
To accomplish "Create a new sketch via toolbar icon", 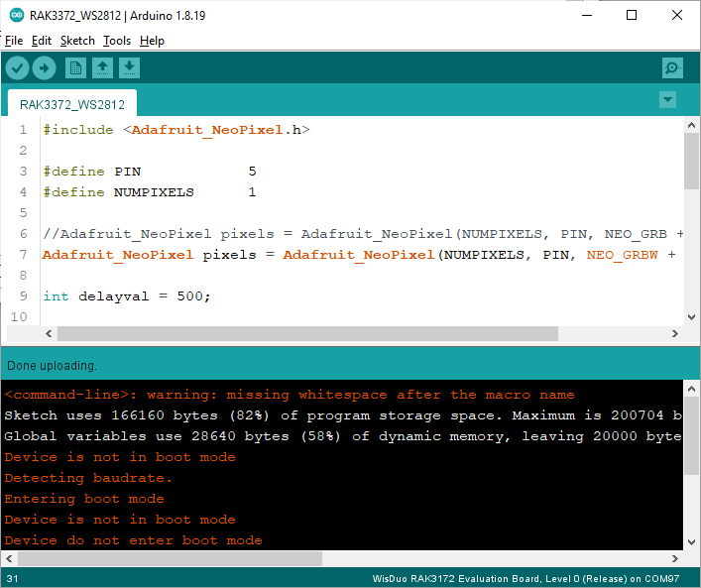I will point(75,67).
